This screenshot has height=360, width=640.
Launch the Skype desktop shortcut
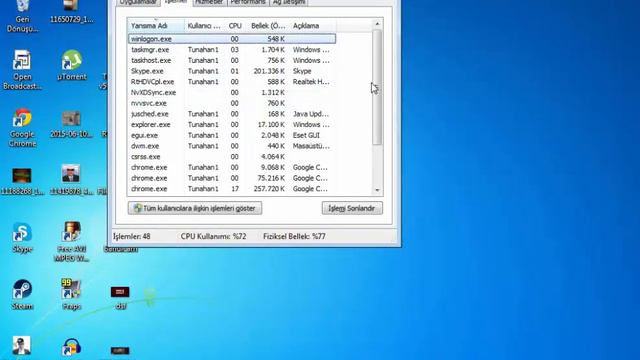[x=22, y=238]
